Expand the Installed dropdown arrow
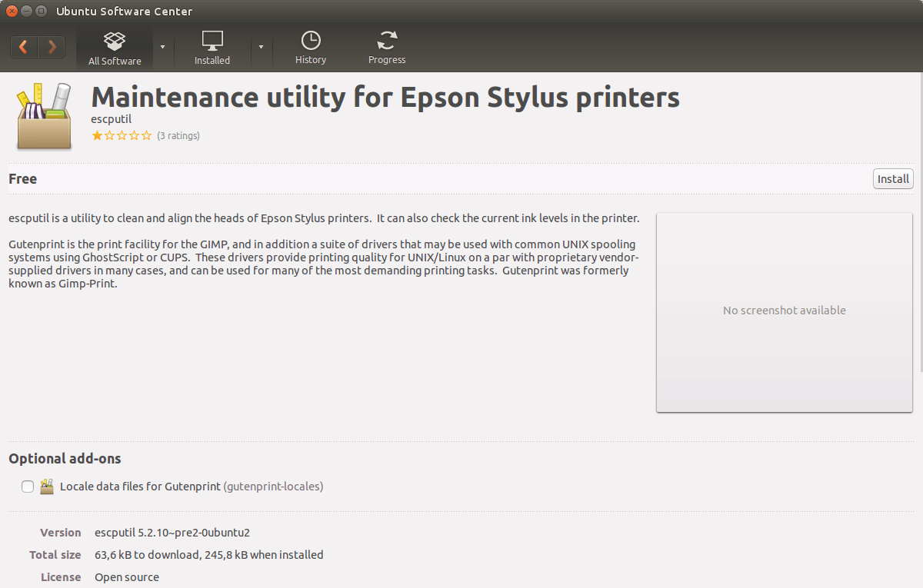 click(261, 47)
